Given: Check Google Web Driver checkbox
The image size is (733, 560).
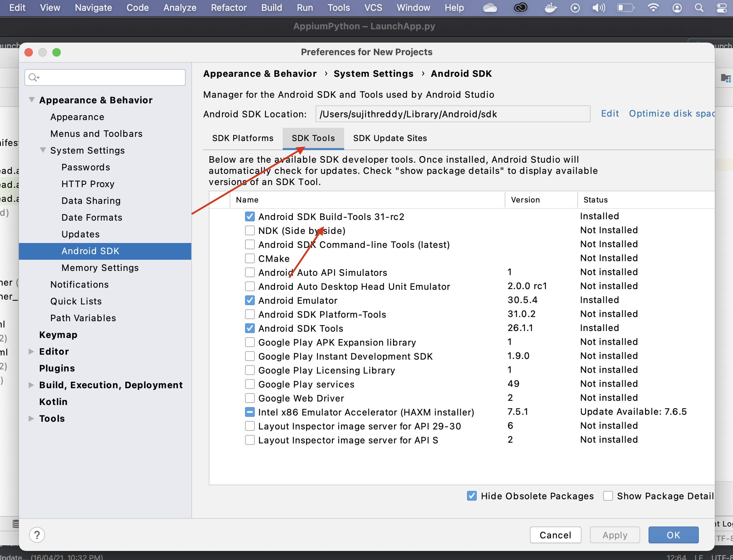Looking at the screenshot, I should [250, 398].
